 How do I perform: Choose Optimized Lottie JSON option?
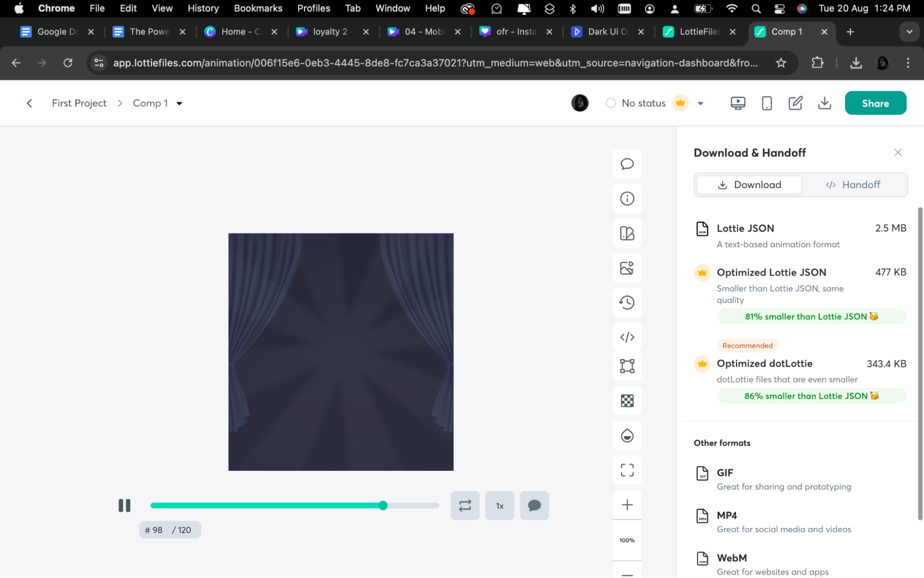pos(801,294)
